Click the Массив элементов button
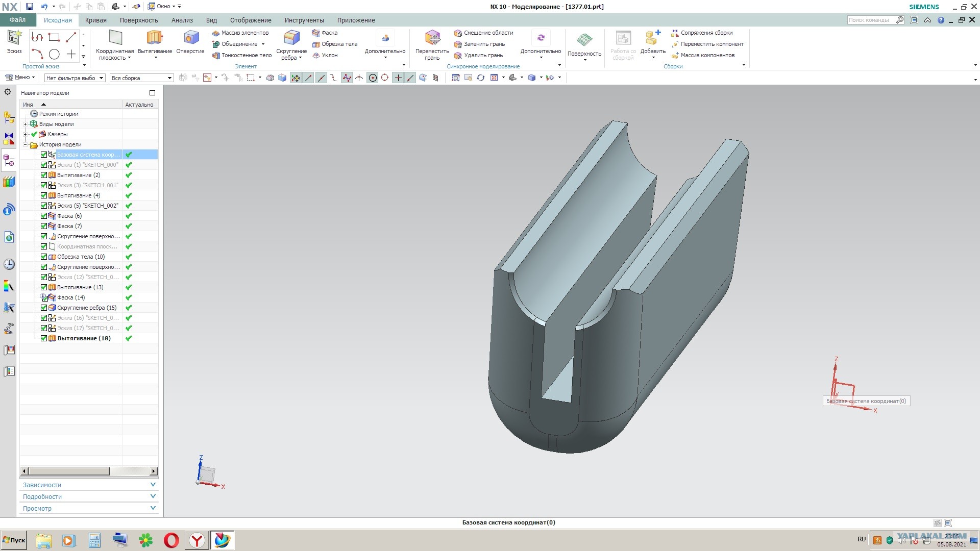 click(x=240, y=33)
